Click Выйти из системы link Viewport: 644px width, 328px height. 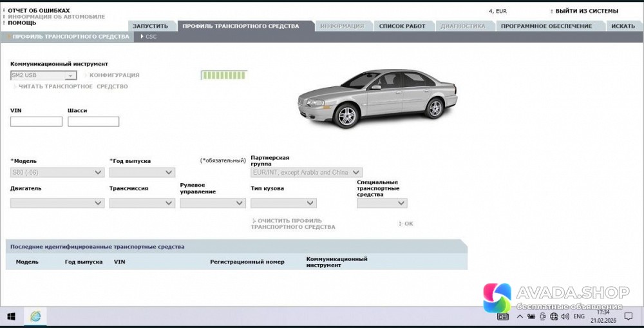point(586,11)
